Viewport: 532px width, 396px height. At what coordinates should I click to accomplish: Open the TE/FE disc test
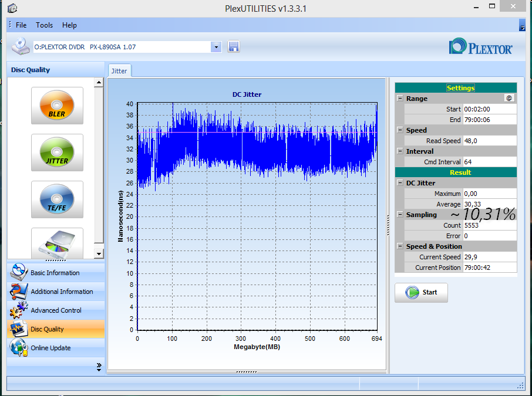coord(57,199)
